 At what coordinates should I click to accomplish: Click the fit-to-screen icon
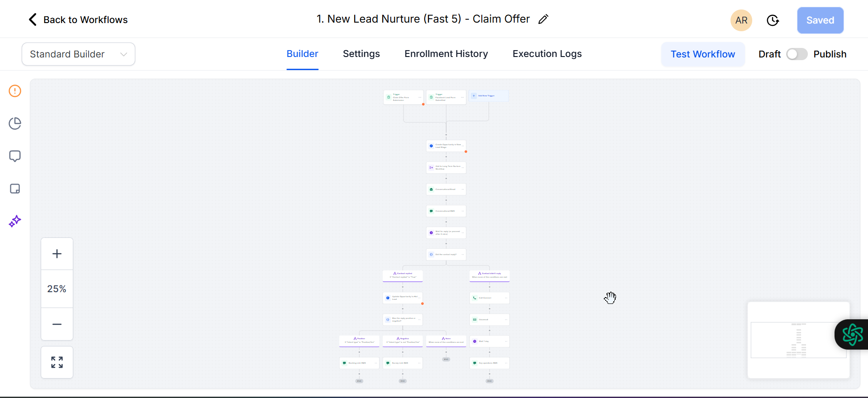[57, 362]
